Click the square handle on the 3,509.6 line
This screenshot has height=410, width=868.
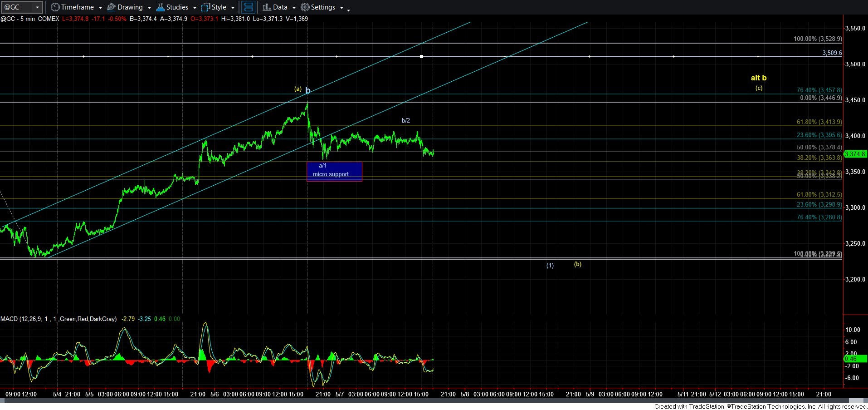point(421,56)
